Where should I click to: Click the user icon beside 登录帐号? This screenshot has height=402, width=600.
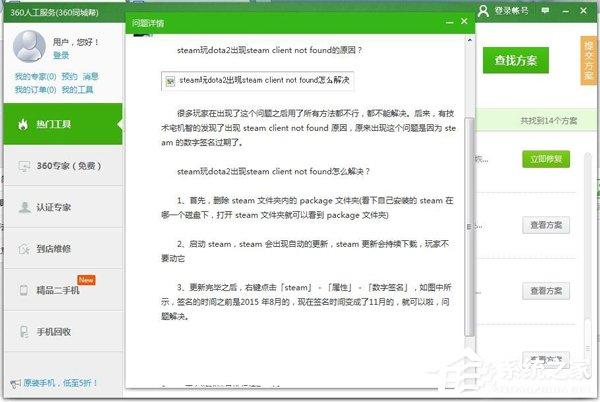483,11
